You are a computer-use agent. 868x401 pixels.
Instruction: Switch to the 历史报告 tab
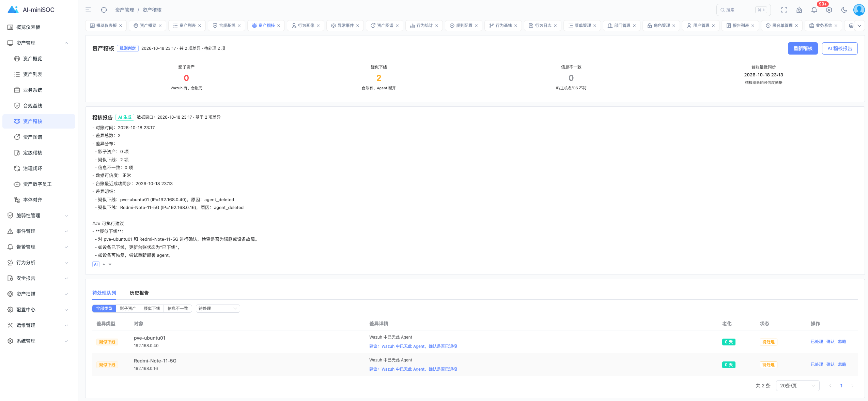pyautogui.click(x=139, y=293)
